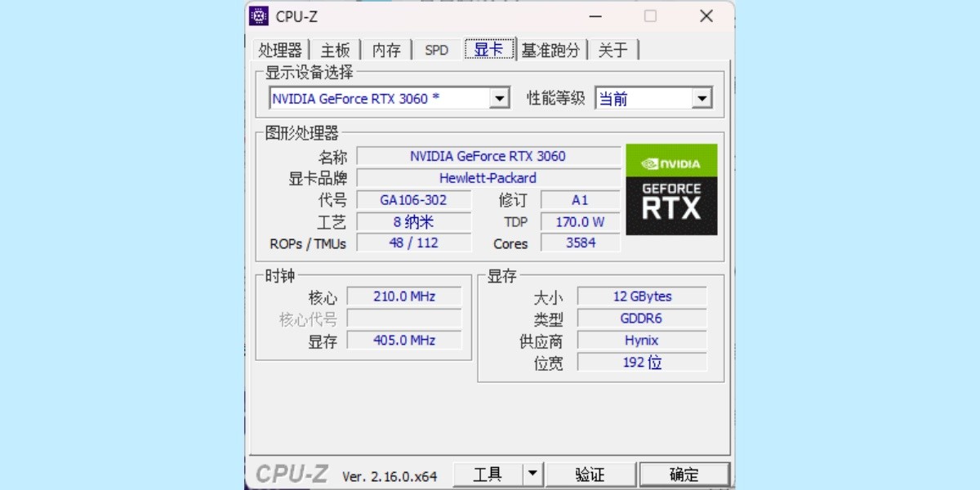Open the 内存 tab
Screen dimensions: 980x490
pyautogui.click(x=386, y=51)
